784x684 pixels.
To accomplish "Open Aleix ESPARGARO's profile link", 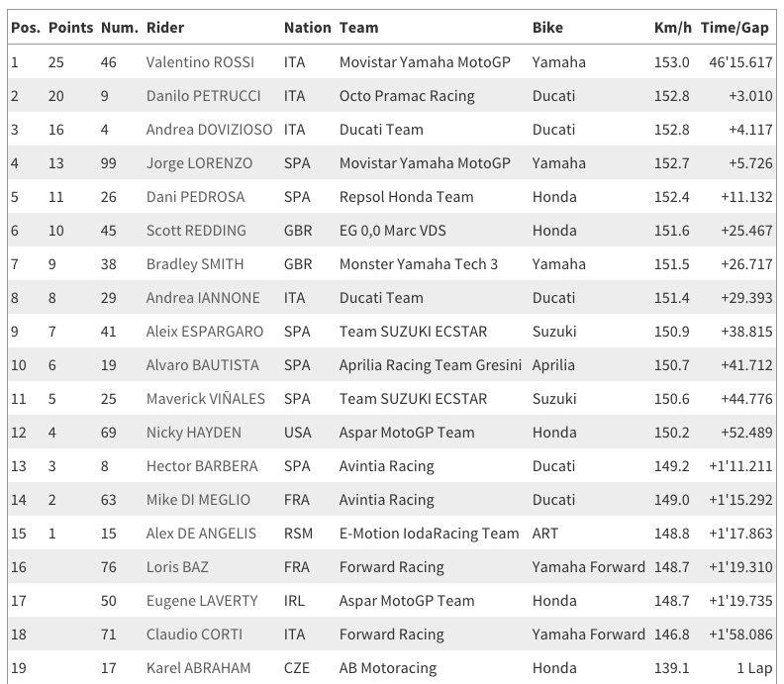I will 205,332.
